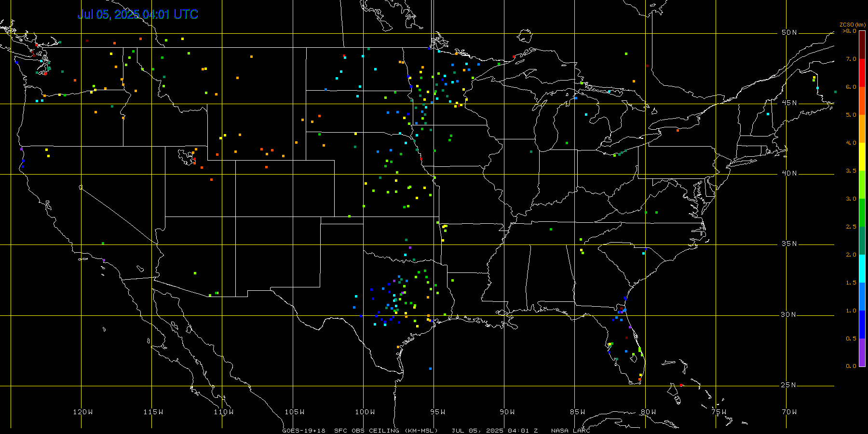Click the 7.0 legend value
This screenshot has width=868, height=434.
851,59
